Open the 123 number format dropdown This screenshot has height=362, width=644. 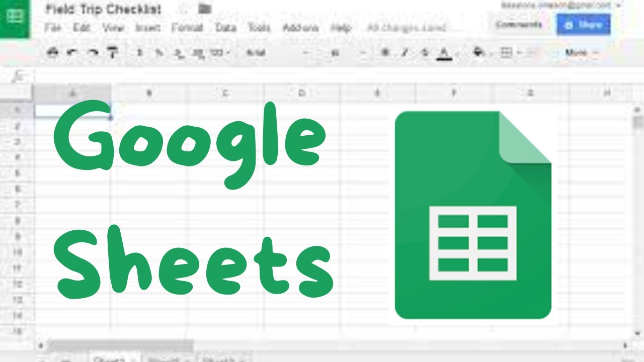219,52
